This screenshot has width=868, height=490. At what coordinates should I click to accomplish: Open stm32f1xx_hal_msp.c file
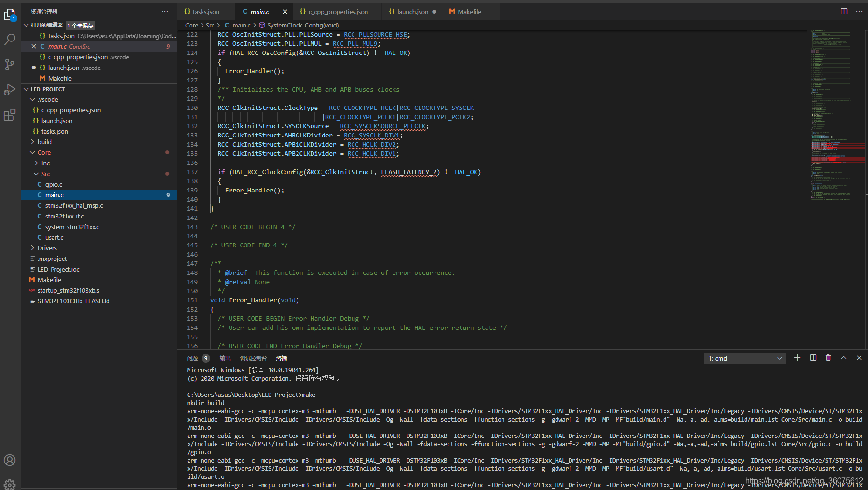99,205
